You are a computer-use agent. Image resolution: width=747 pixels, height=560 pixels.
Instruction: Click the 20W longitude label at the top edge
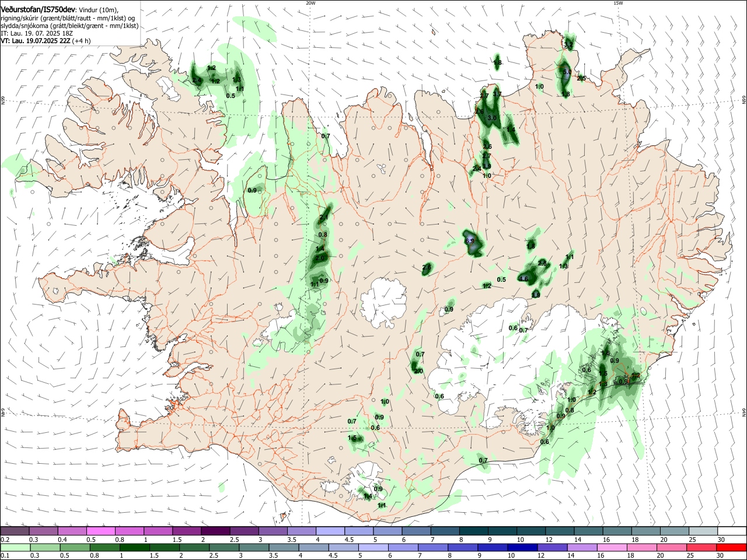tap(310, 3)
